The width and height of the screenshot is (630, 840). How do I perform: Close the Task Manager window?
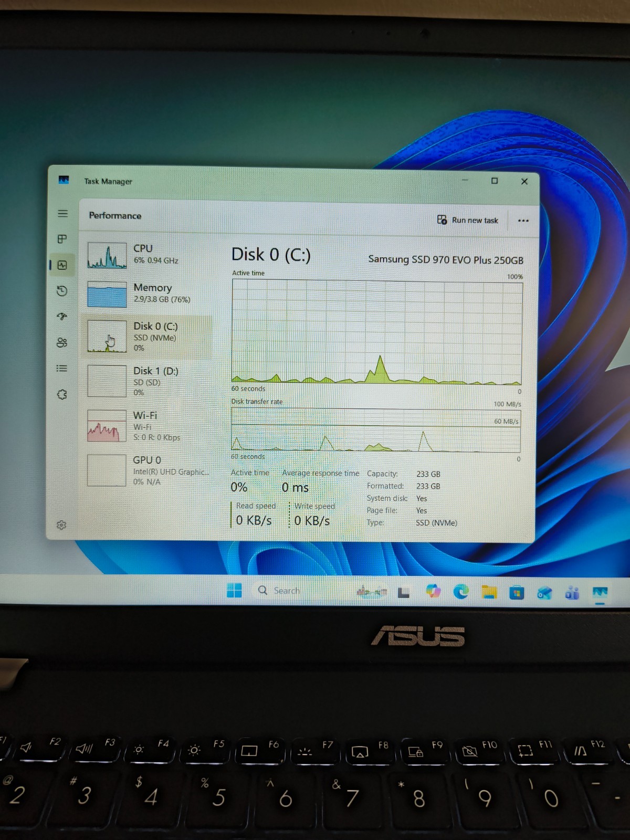(524, 181)
